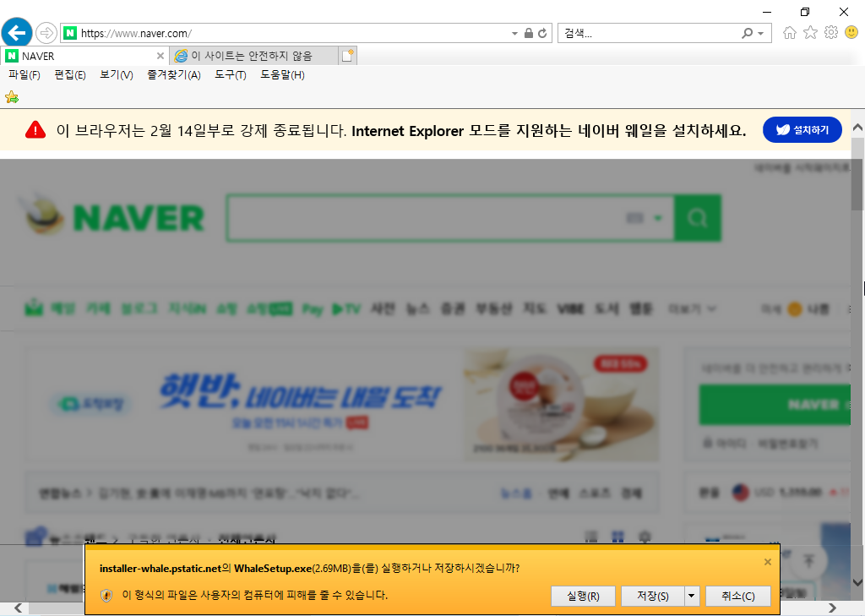Open the 보기(V) menu

click(x=117, y=74)
